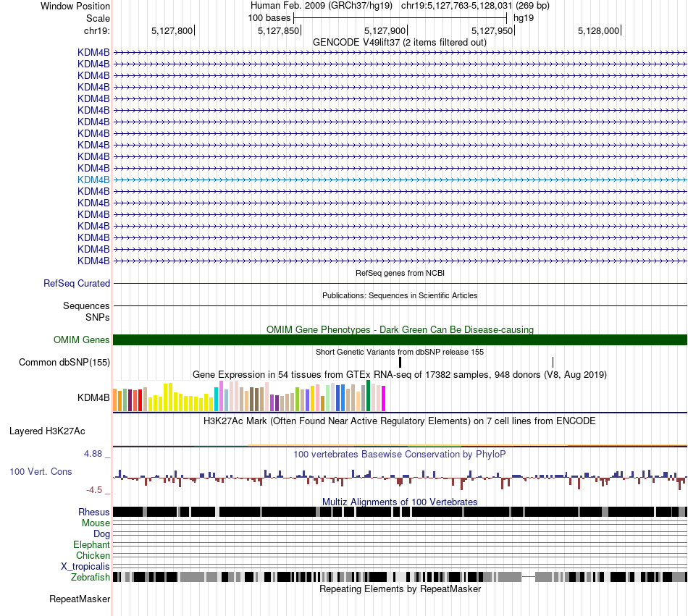688x616 pixels.
Task: Click the Zebrafish alignment track bar
Action: click(x=400, y=577)
